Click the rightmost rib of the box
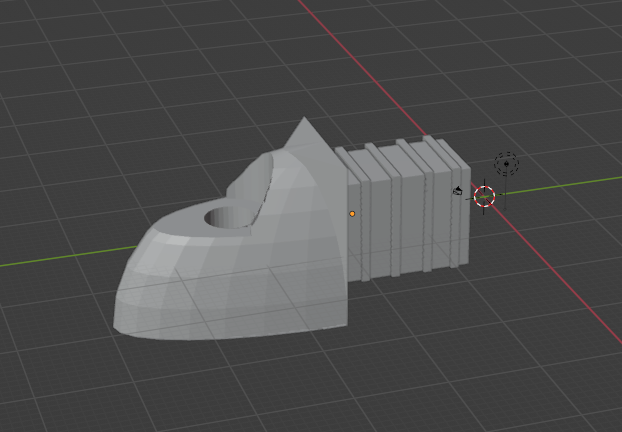This screenshot has height=432, width=622. 443,205
